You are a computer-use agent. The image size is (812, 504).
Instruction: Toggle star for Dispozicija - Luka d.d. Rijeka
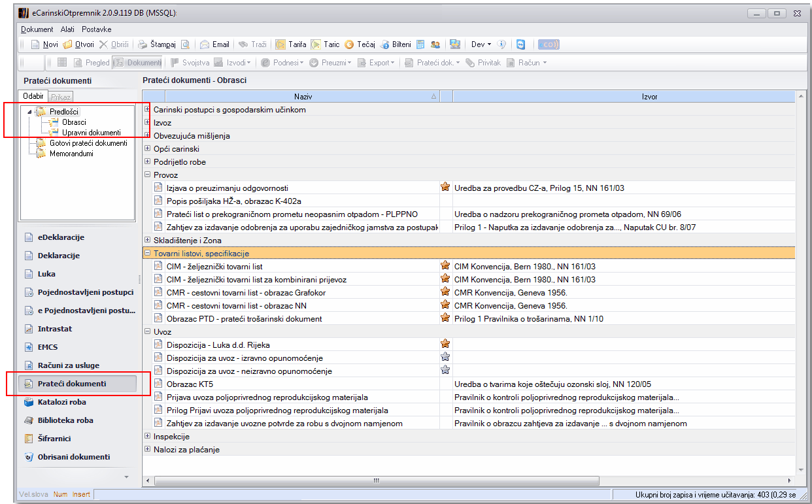(x=445, y=344)
